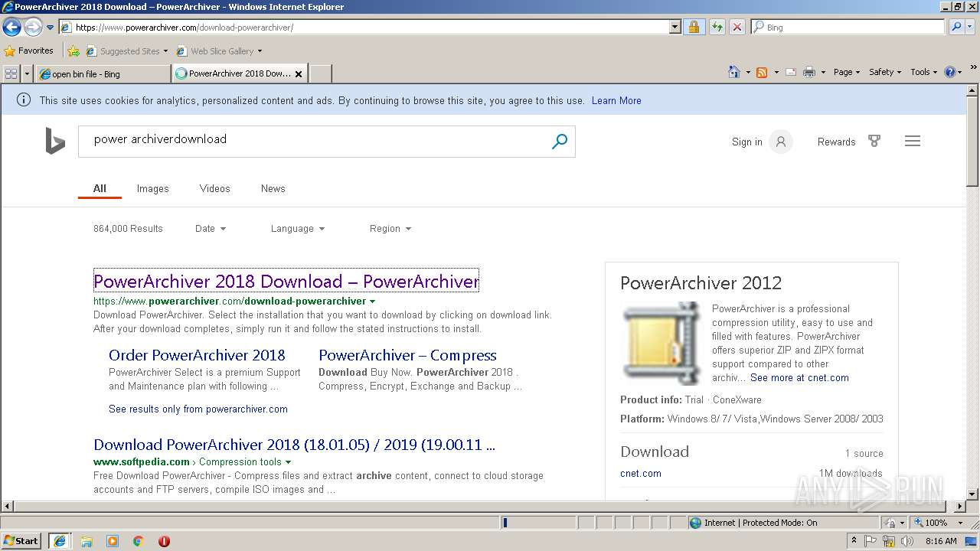Open PowerArchiver 2018 Download result link
The image size is (980, 551).
tap(286, 281)
